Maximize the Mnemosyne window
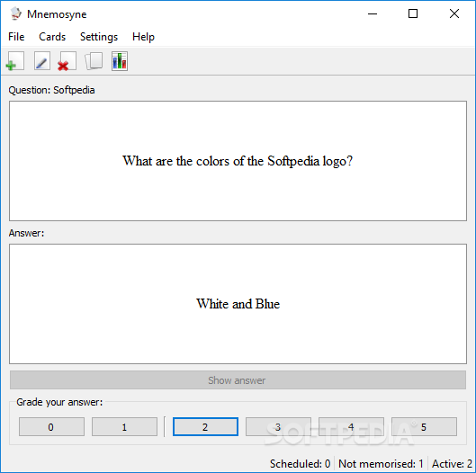The width and height of the screenshot is (476, 473). pos(413,13)
